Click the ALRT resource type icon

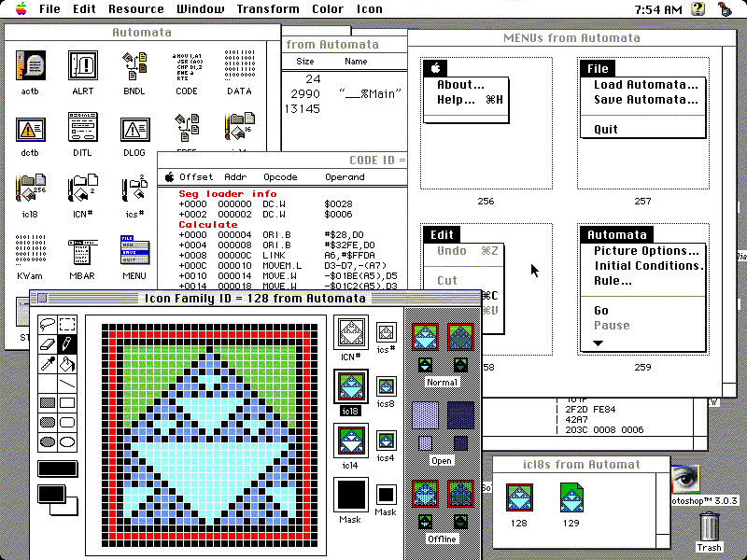[82, 67]
